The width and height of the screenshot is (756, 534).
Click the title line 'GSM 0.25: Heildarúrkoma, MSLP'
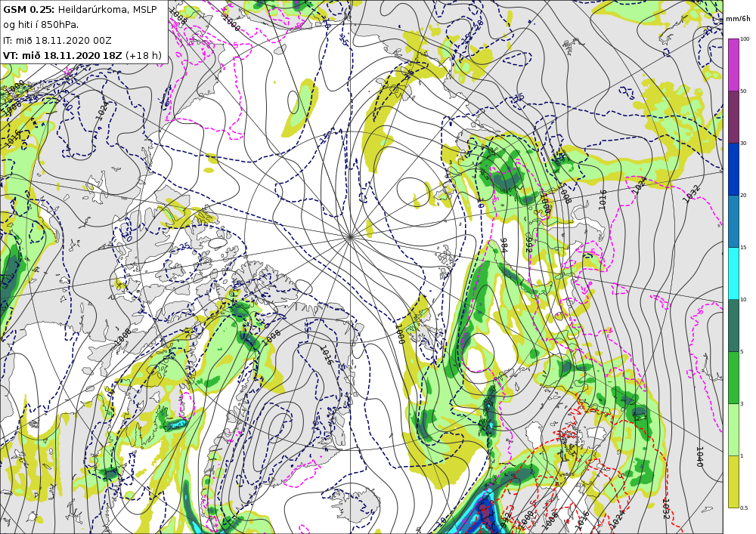point(80,9)
